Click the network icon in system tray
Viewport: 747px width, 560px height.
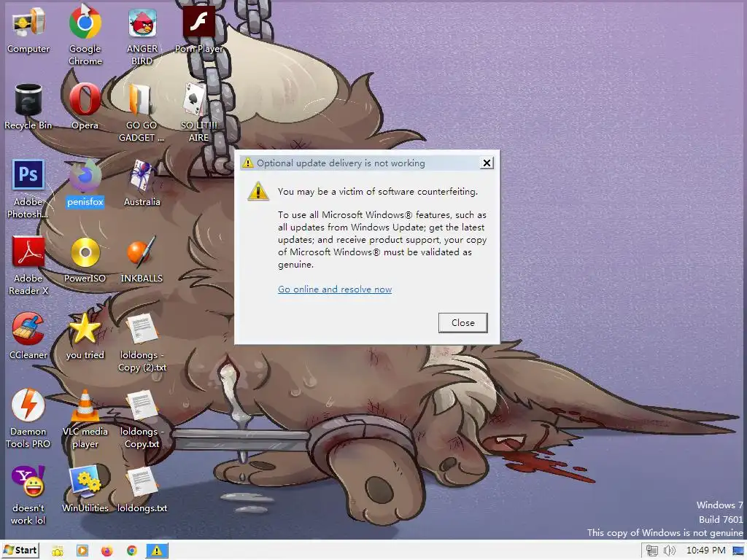(x=651, y=551)
